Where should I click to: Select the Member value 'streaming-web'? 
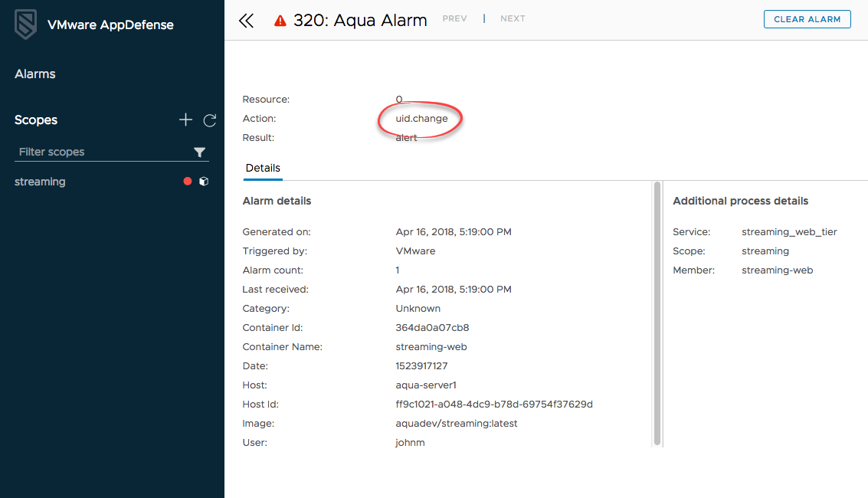[777, 270]
